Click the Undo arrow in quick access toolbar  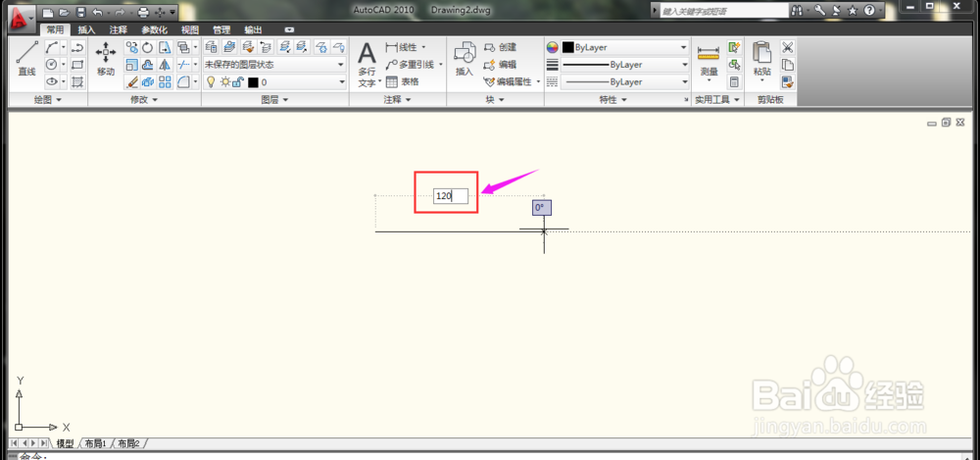pyautogui.click(x=97, y=12)
